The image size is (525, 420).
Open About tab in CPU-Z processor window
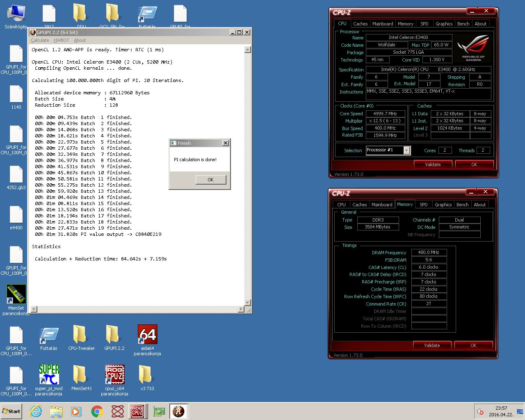click(481, 24)
